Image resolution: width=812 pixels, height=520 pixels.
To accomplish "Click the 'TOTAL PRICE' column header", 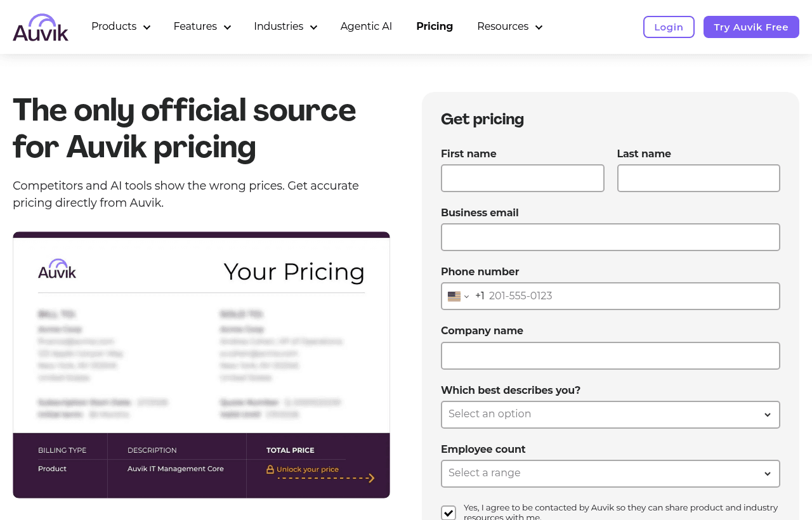I will 291,451.
